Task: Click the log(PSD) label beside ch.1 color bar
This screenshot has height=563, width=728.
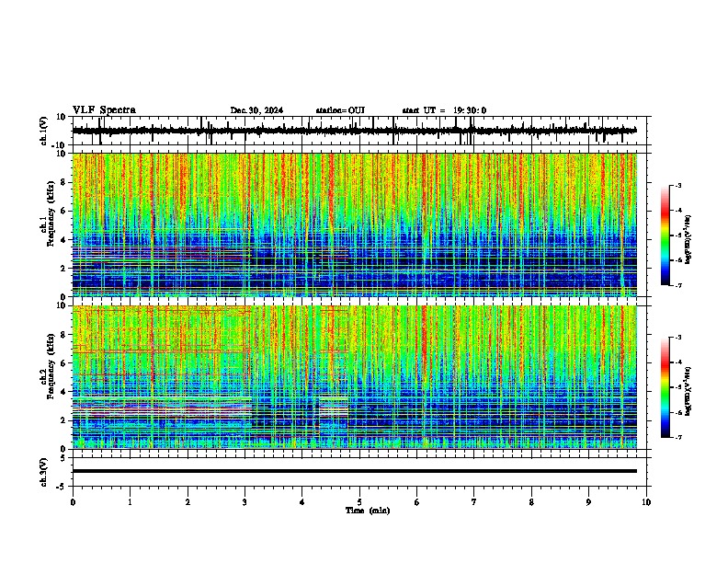Action: point(688,239)
